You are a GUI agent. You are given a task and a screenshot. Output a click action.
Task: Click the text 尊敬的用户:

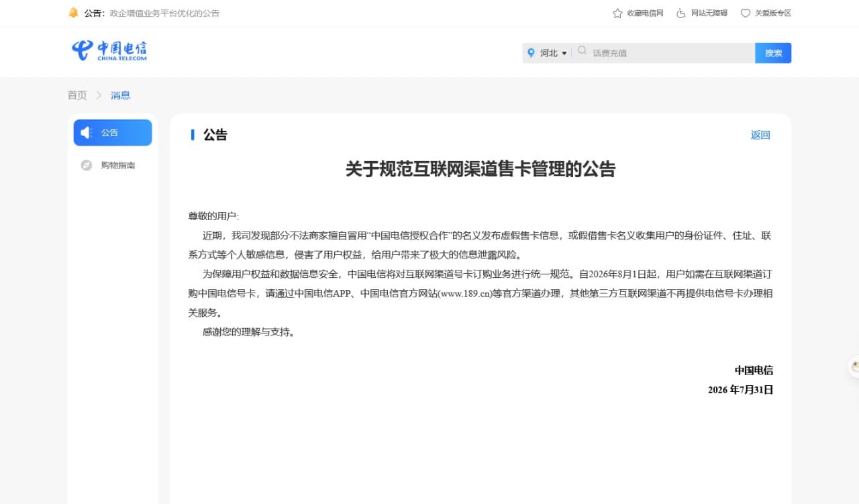213,216
